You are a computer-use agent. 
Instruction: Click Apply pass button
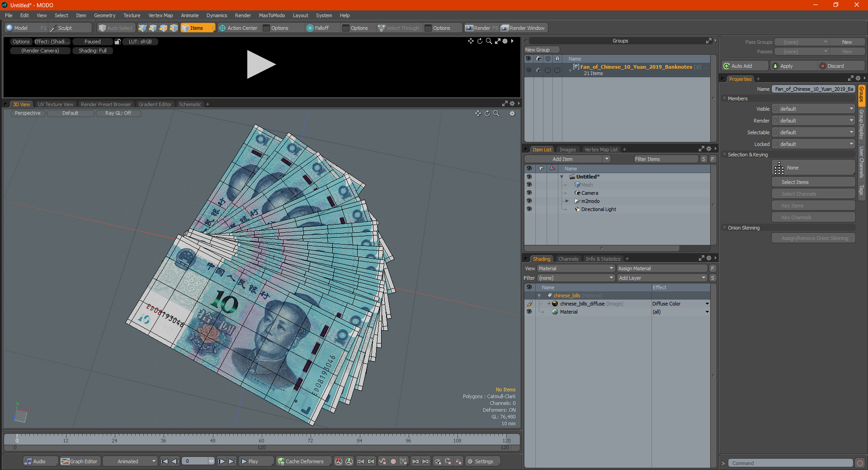point(794,66)
